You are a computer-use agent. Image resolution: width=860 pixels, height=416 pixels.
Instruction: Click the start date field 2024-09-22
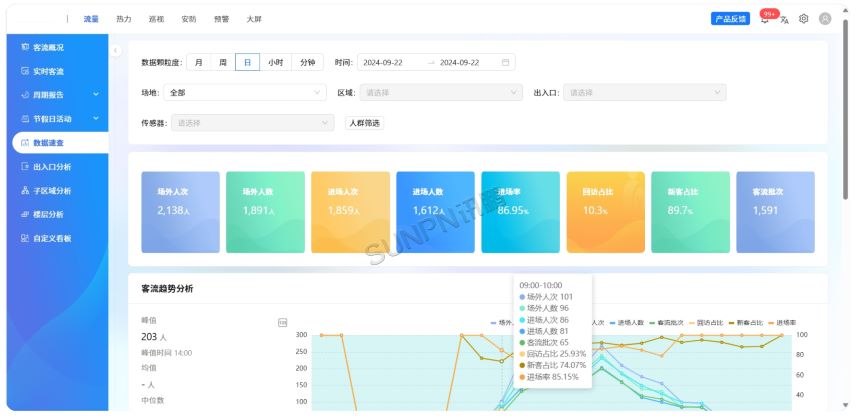(383, 63)
